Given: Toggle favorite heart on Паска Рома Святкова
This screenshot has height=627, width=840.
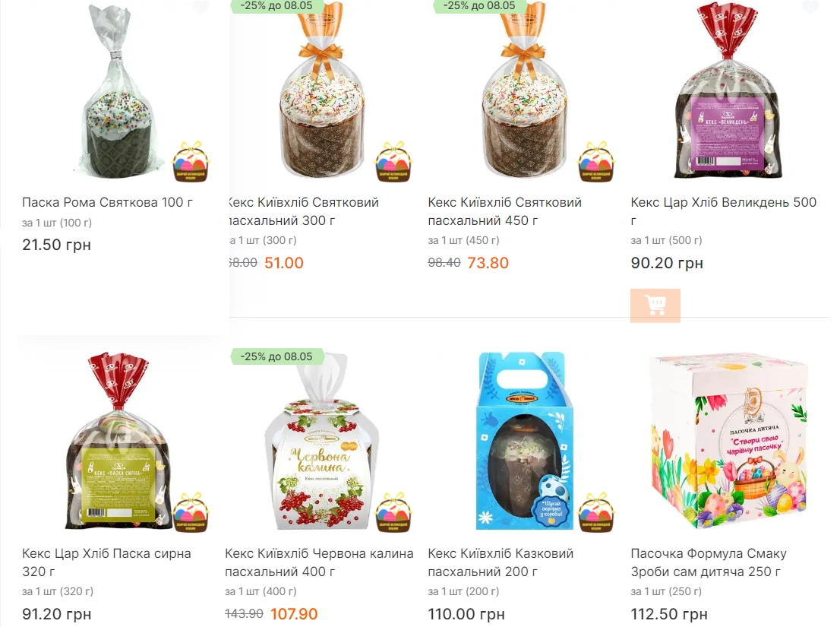Looking at the screenshot, I should pos(201,6).
